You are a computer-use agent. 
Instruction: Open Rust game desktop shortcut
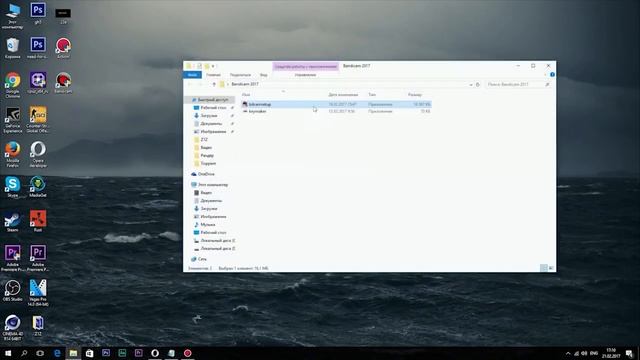point(38,222)
